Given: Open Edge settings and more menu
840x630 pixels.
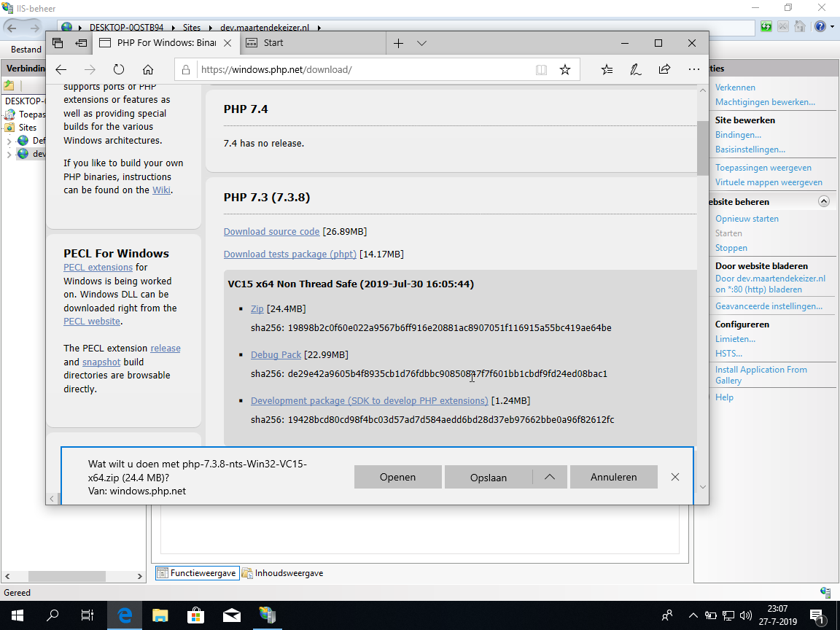Looking at the screenshot, I should click(x=693, y=70).
